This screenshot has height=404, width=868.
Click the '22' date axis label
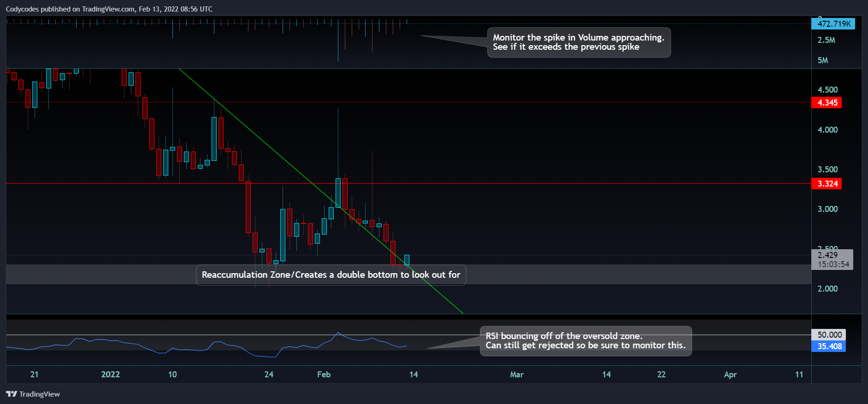661,375
